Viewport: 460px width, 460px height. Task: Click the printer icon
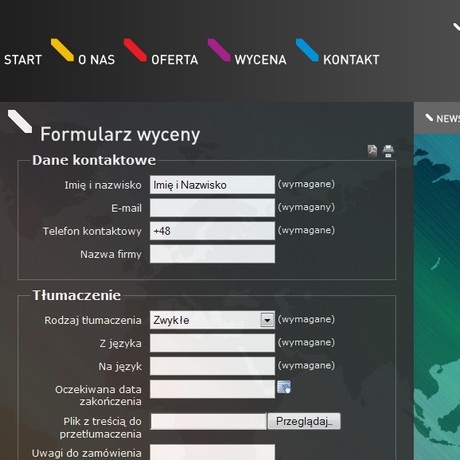(388, 151)
